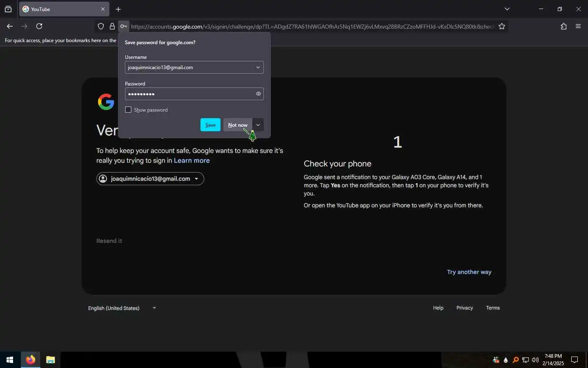Screen dimensions: 588x368
Task: Close the YouTube tab
Action: (102, 9)
